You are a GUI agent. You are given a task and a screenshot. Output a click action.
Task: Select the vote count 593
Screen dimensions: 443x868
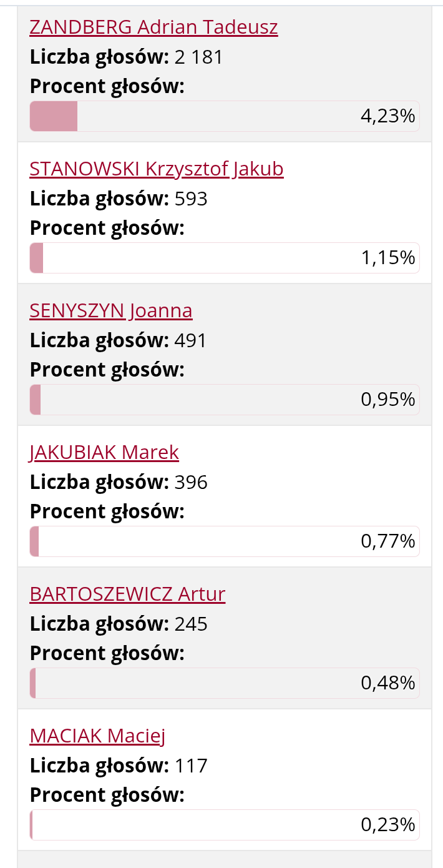(191, 199)
